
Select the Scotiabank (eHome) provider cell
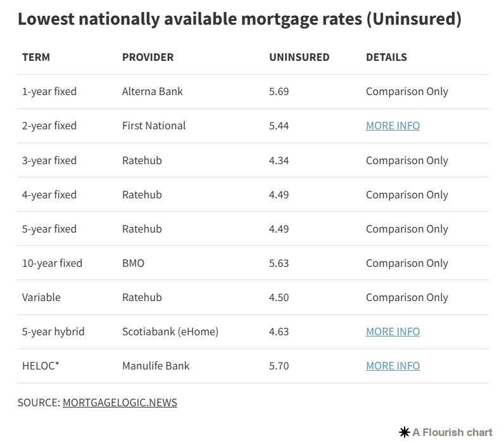[x=170, y=331]
